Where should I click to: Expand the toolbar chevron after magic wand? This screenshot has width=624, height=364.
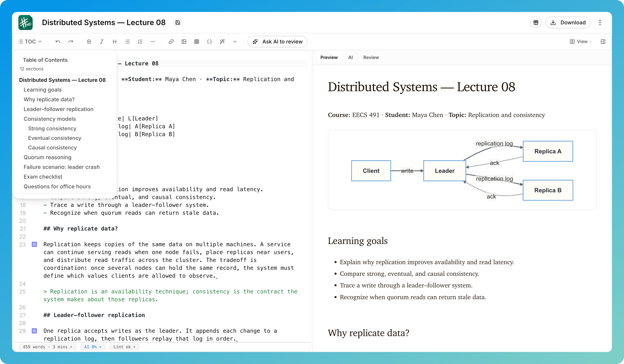point(235,42)
